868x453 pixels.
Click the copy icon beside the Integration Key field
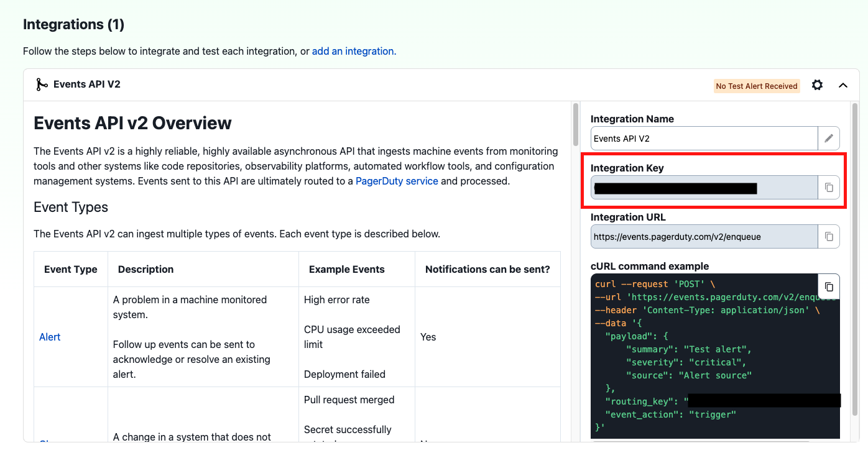click(x=829, y=186)
